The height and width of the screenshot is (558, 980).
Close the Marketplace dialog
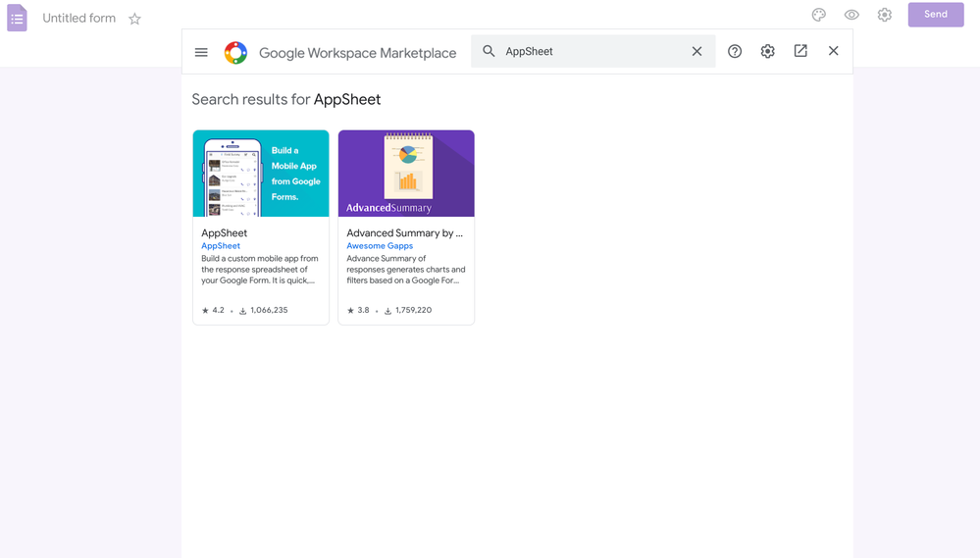click(834, 51)
